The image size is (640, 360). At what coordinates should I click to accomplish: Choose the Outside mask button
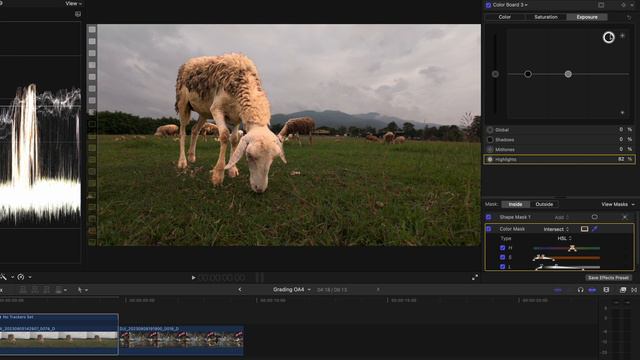click(544, 204)
